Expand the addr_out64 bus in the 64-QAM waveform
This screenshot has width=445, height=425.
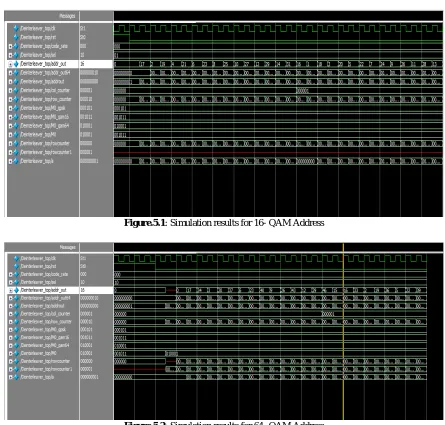pyautogui.click(x=11, y=298)
